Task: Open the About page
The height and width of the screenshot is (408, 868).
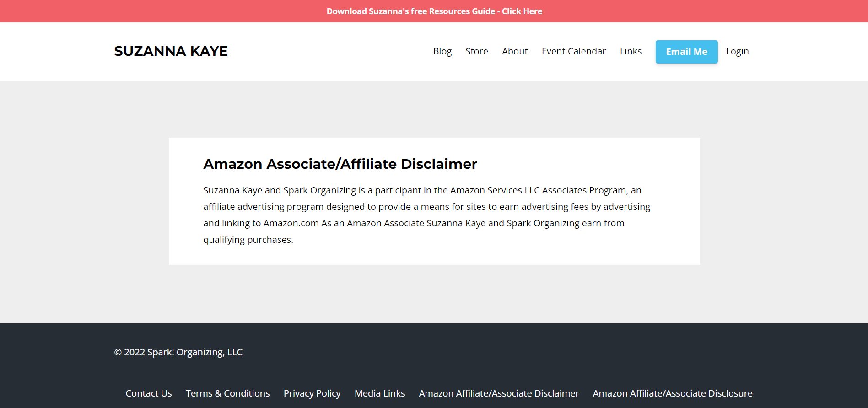Action: pos(515,51)
